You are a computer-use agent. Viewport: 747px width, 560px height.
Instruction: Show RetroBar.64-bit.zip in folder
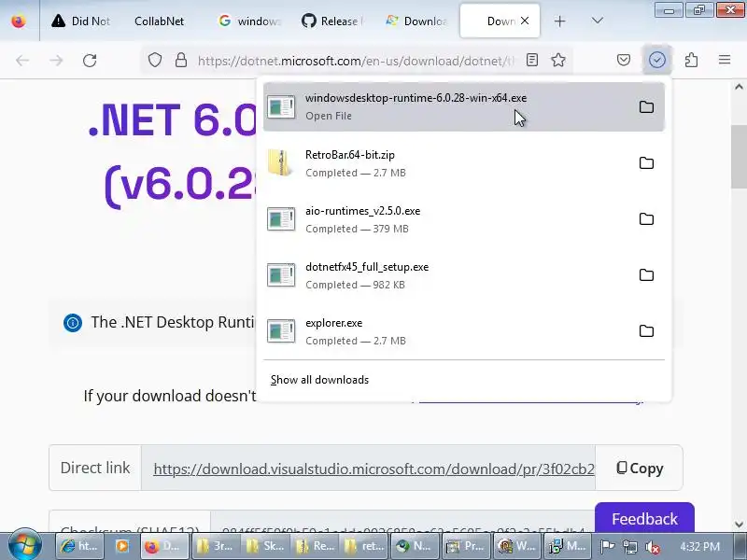646,163
